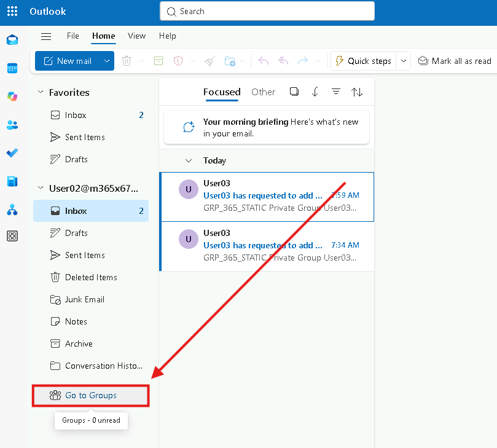The image size is (497, 448).
Task: Click the Select messages icon
Action: click(294, 92)
